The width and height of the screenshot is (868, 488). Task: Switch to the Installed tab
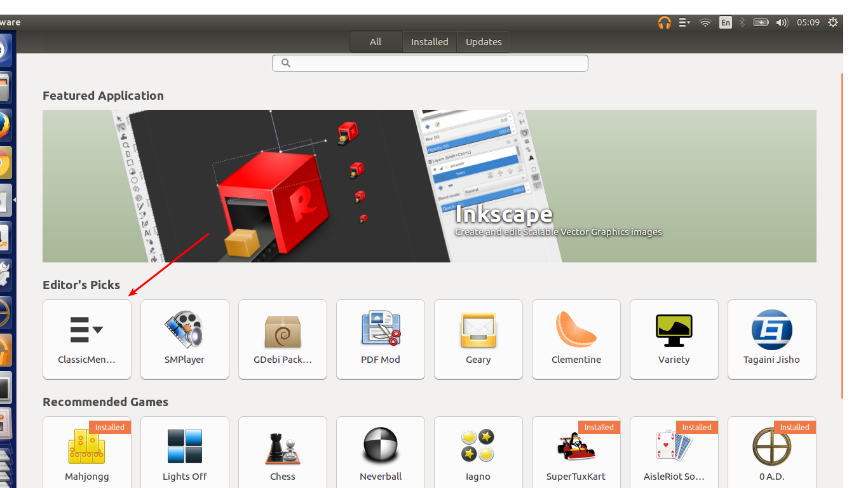click(430, 42)
